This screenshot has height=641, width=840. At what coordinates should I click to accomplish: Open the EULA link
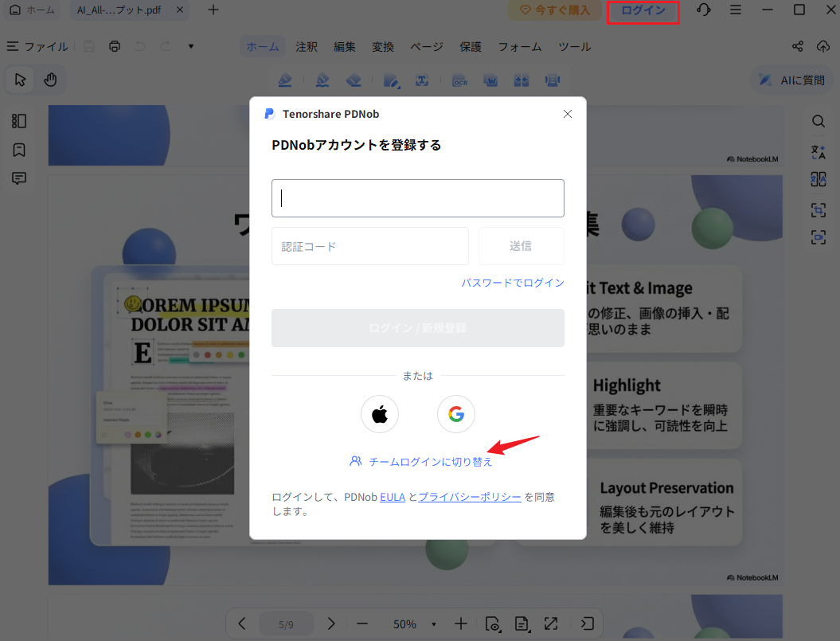[x=393, y=497]
